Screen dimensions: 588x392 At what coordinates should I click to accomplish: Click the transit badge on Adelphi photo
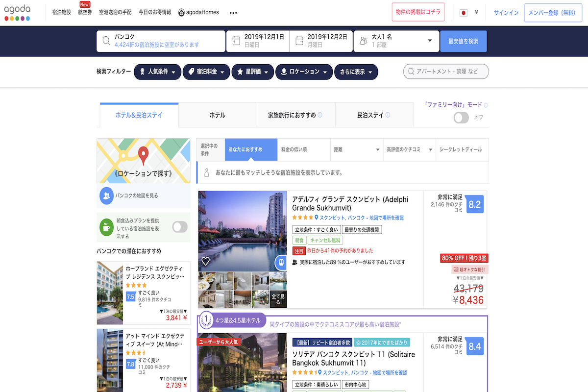280,262
